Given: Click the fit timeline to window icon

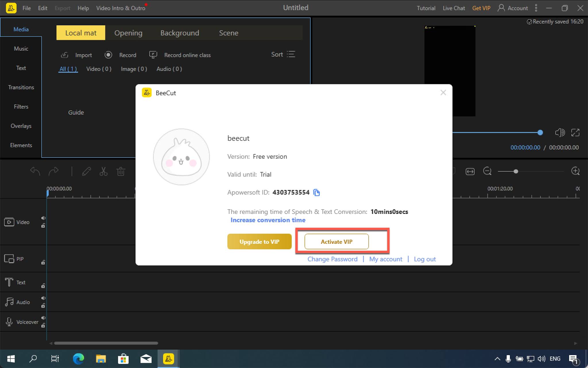Looking at the screenshot, I should pyautogui.click(x=470, y=172).
